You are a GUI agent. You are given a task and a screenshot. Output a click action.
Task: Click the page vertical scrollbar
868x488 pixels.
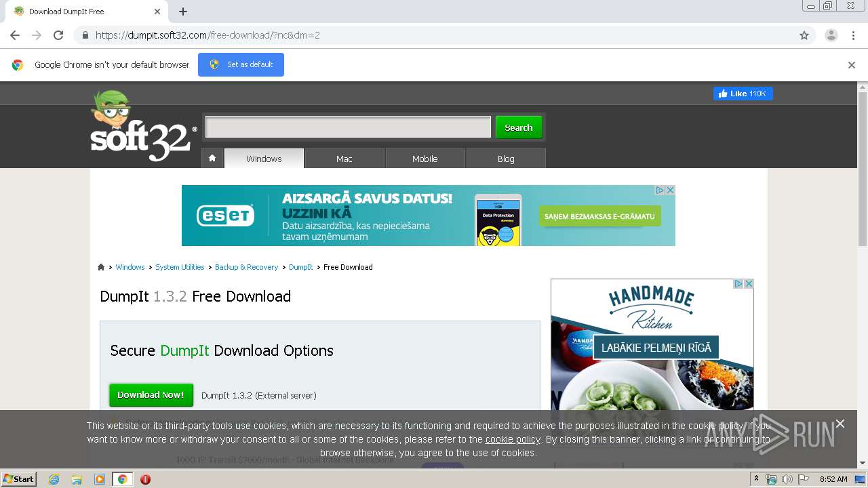(x=863, y=169)
